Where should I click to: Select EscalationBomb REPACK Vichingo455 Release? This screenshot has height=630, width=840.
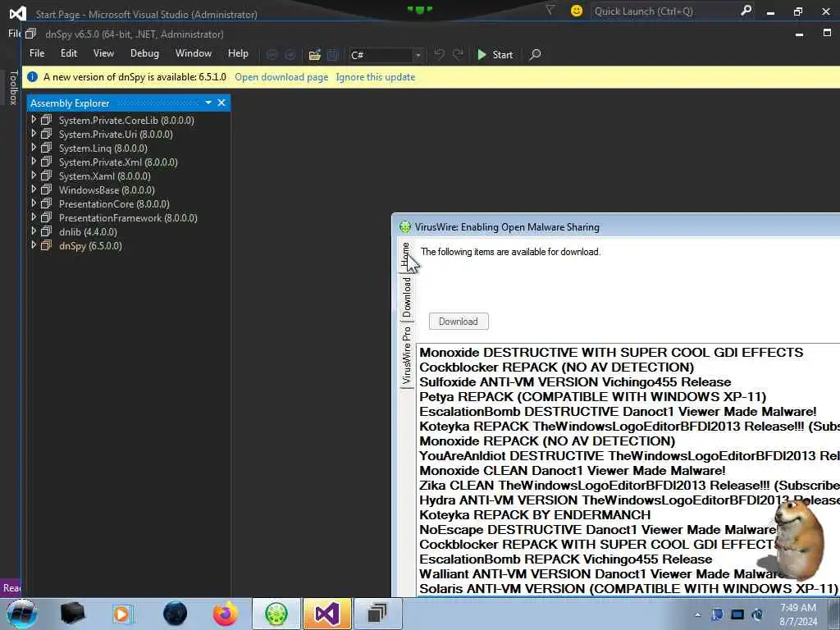click(566, 559)
